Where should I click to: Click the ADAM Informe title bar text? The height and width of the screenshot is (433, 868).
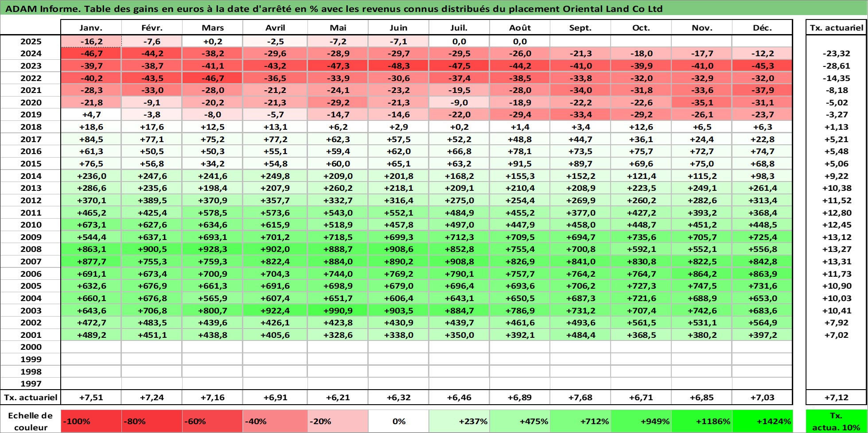tap(334, 8)
